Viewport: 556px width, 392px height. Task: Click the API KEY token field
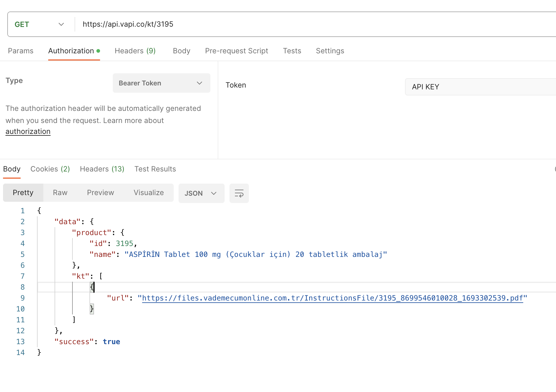[480, 87]
